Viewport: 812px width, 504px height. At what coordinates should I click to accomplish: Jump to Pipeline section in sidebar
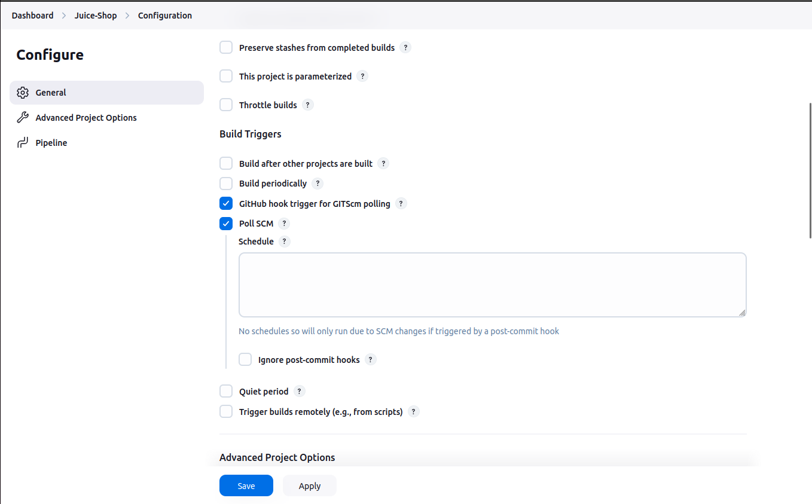[106, 143]
